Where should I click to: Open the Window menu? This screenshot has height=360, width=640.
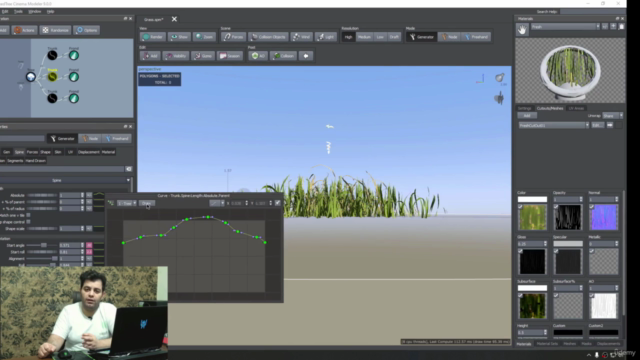pos(35,11)
